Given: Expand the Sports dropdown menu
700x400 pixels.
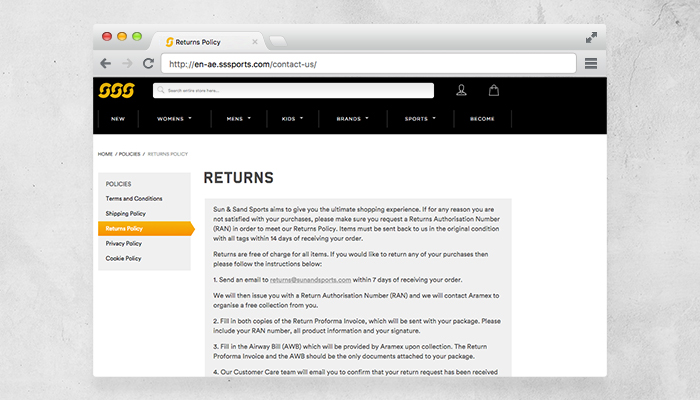Looking at the screenshot, I should tap(420, 118).
